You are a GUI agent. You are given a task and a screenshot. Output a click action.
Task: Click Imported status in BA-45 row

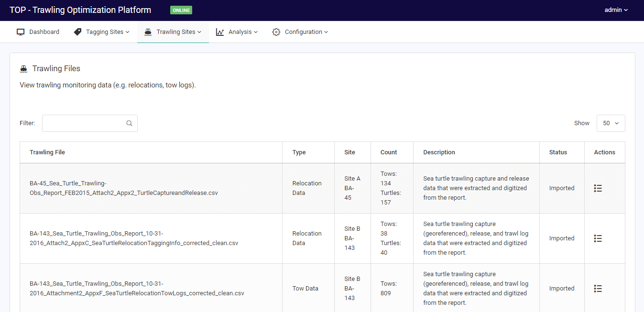click(x=562, y=188)
